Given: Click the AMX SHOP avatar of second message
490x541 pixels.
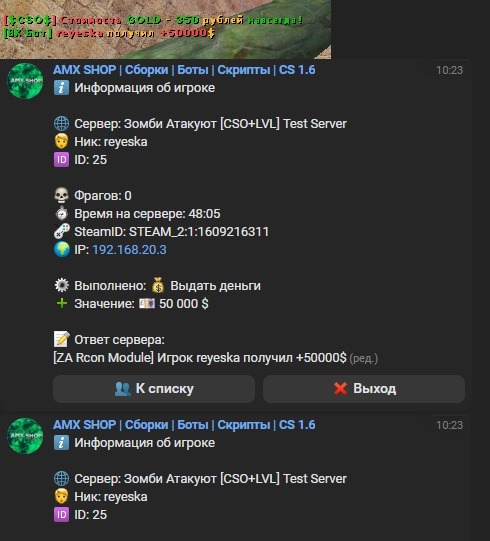Looking at the screenshot, I should point(25,436).
